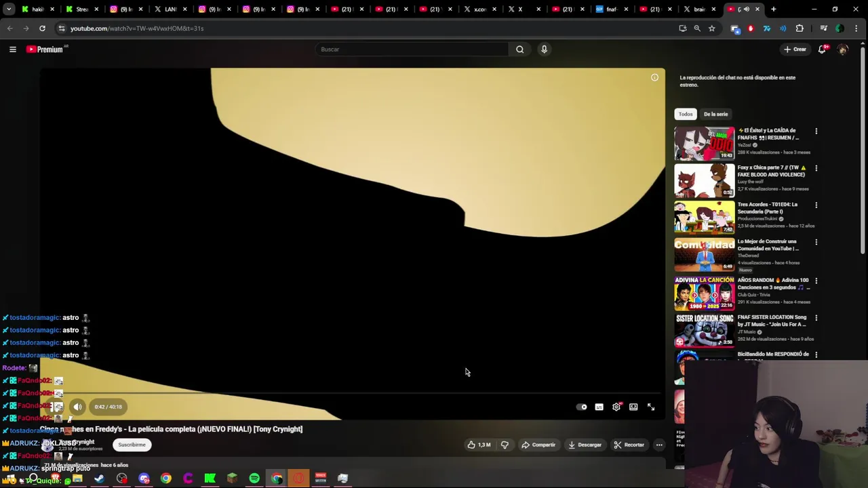Viewport: 868px width, 488px height.
Task: Switch to the LAN X tab
Action: tap(170, 9)
